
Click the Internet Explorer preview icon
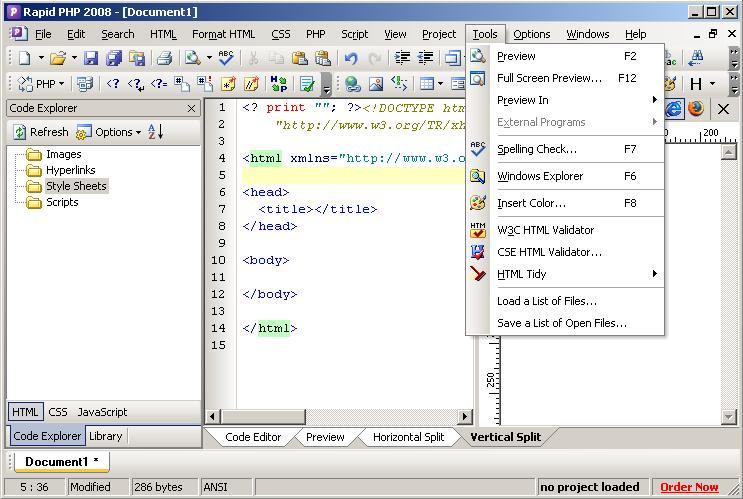(673, 109)
